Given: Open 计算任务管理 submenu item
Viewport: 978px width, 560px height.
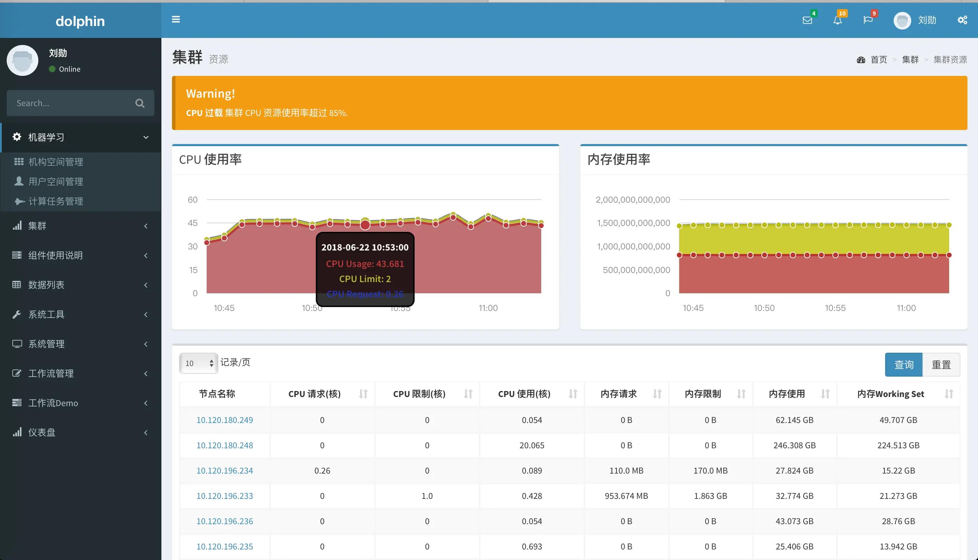Looking at the screenshot, I should [x=56, y=201].
